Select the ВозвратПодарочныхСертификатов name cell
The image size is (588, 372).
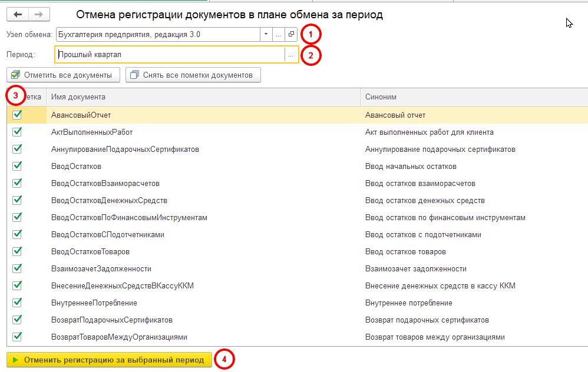(x=203, y=320)
